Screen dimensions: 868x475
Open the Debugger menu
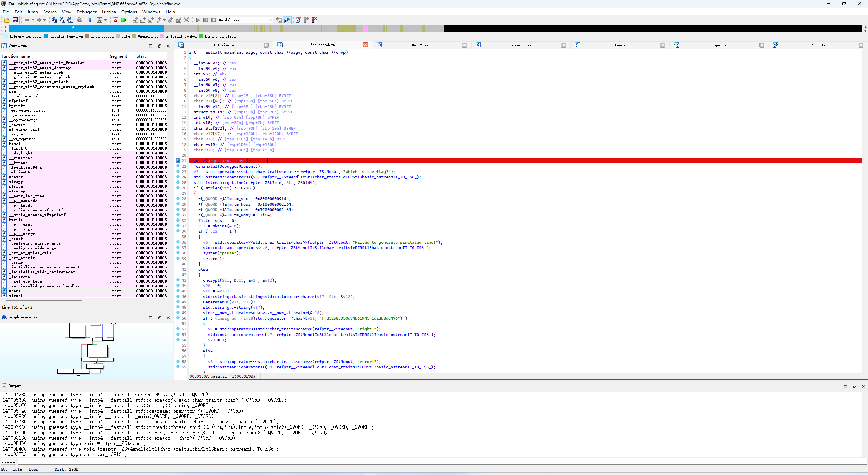(x=86, y=12)
